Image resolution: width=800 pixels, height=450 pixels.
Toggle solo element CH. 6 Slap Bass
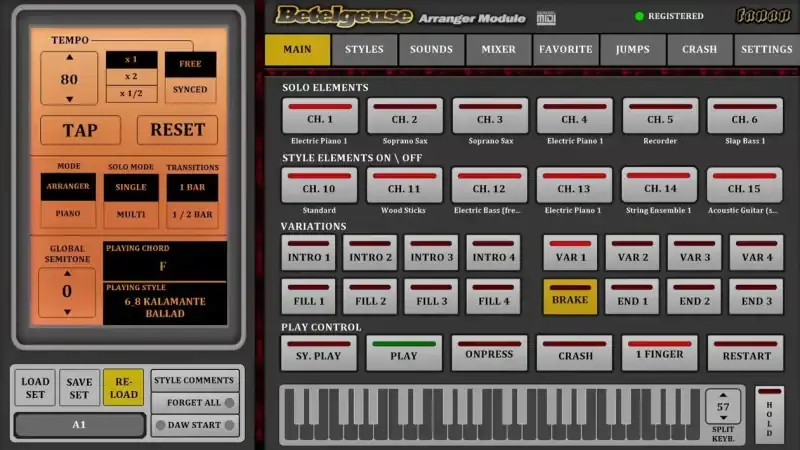[x=745, y=116]
